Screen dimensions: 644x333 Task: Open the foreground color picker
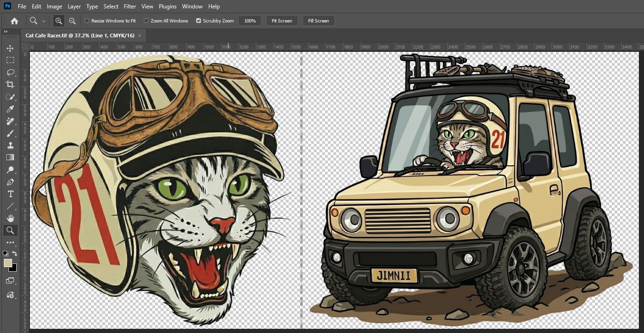[x=7, y=263]
